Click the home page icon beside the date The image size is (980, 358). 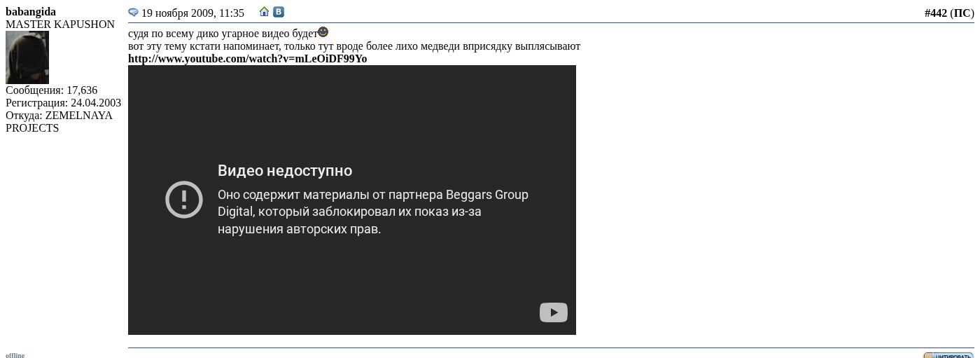264,12
